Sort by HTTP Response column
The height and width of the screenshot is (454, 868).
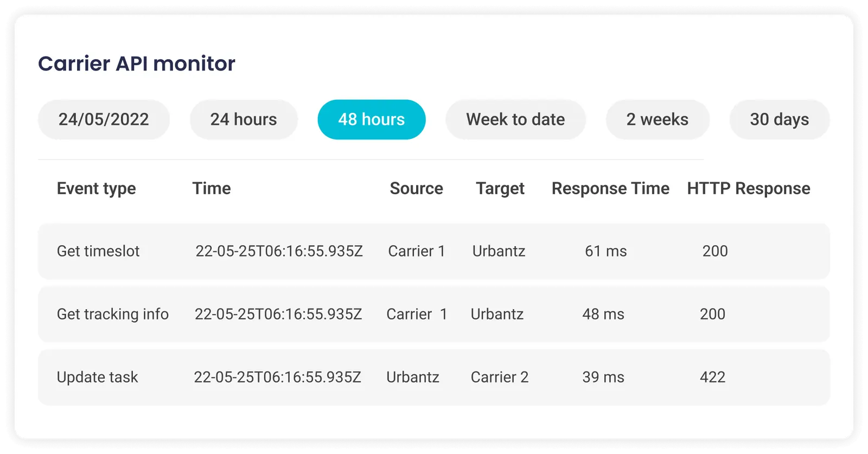point(749,188)
